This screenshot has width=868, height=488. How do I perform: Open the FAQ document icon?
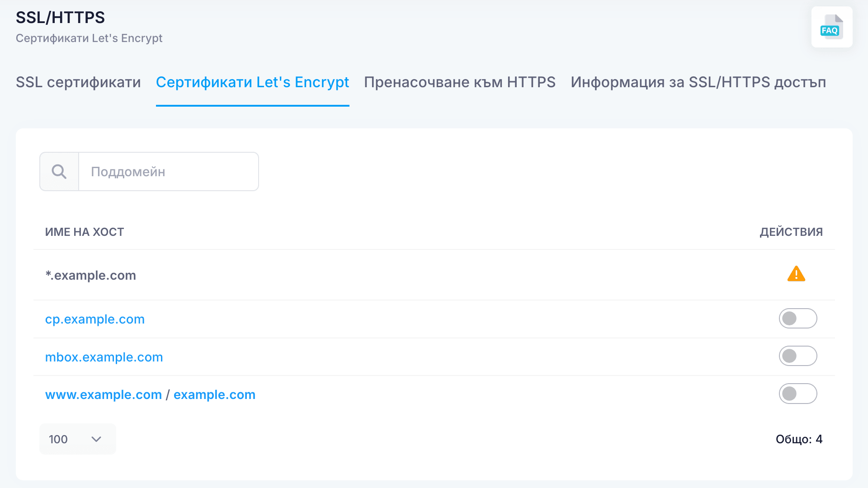[x=831, y=27]
